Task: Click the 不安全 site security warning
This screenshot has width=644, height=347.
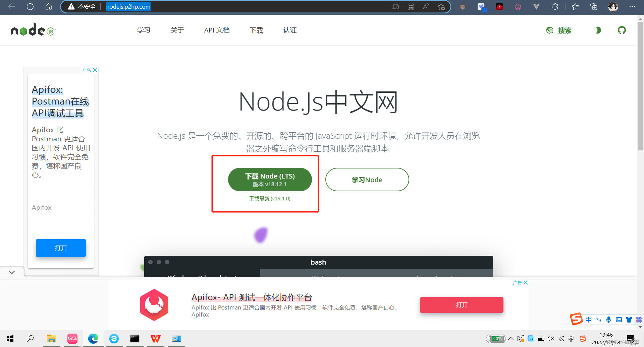Action: point(82,7)
